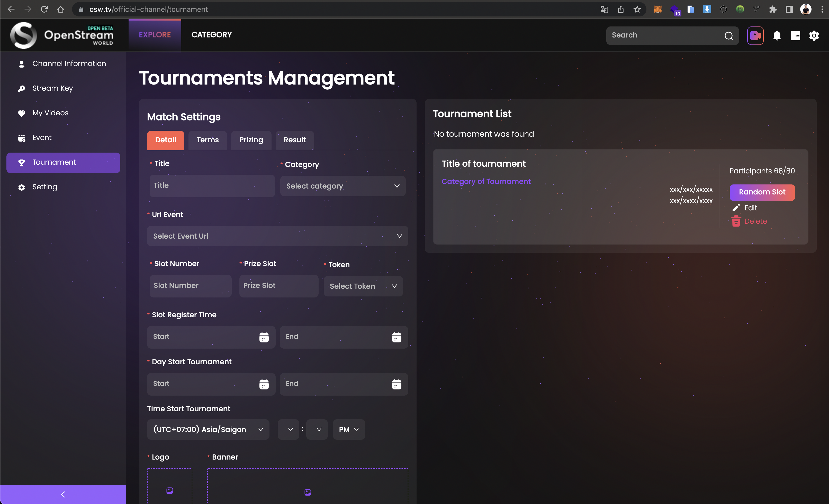Open Slot Register Time Start calendar icon
The height and width of the screenshot is (504, 829).
pyautogui.click(x=264, y=337)
